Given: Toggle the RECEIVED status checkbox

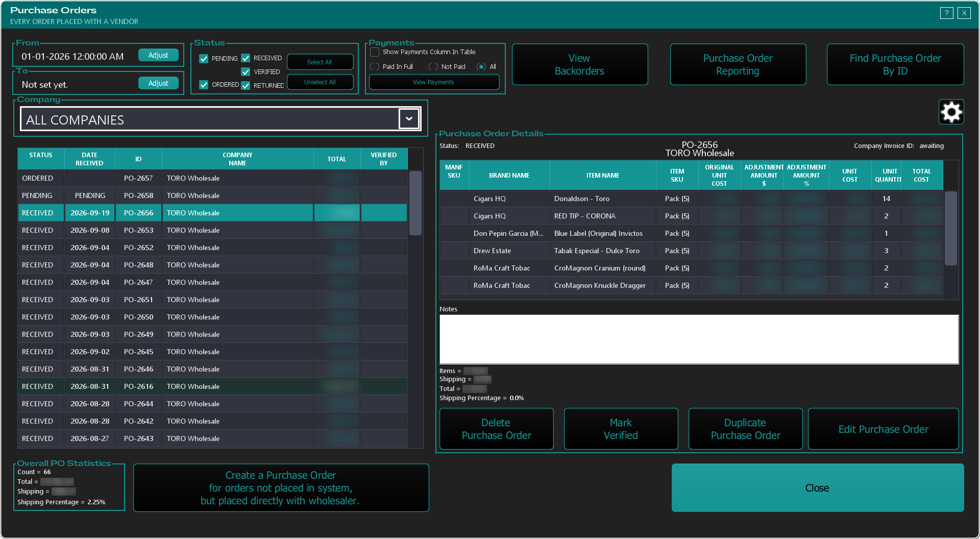Looking at the screenshot, I should [x=246, y=58].
